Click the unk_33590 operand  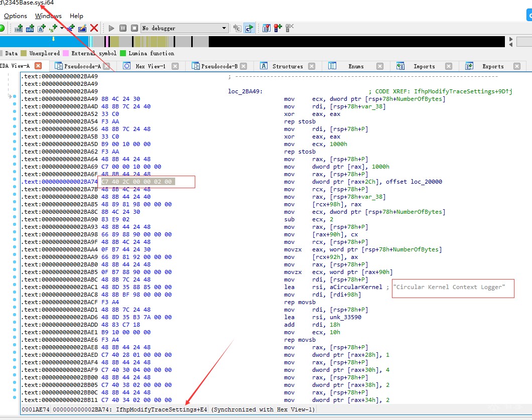[345, 317]
